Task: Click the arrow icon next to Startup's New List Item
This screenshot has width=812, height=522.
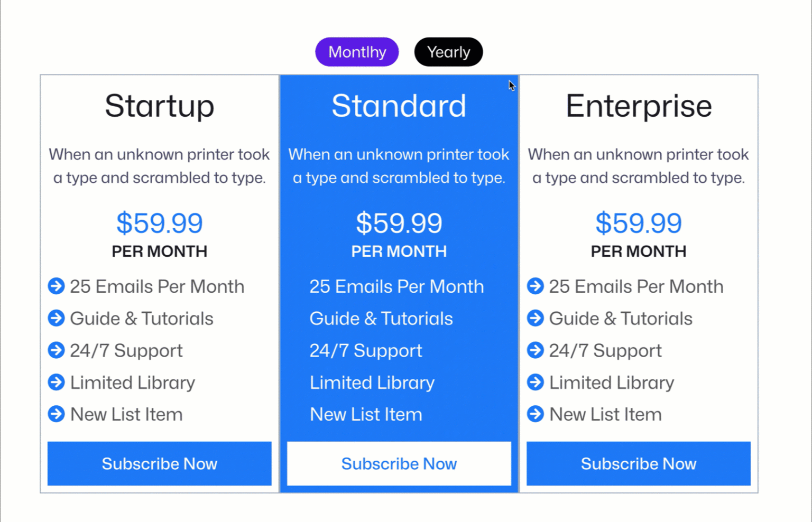Action: tap(56, 414)
